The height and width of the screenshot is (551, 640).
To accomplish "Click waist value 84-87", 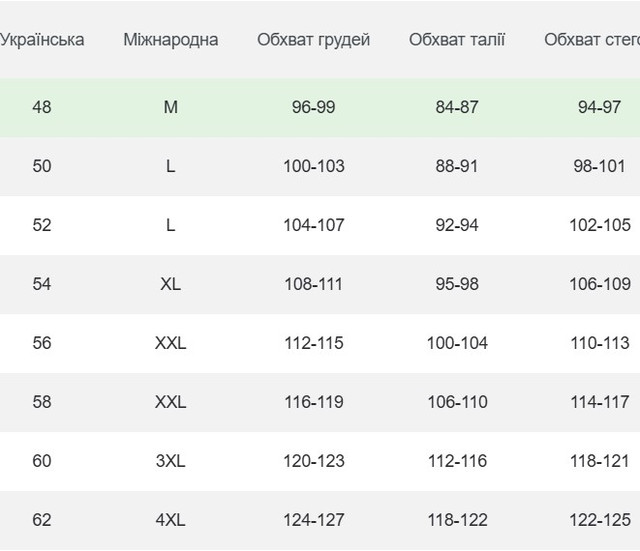I will tap(456, 107).
